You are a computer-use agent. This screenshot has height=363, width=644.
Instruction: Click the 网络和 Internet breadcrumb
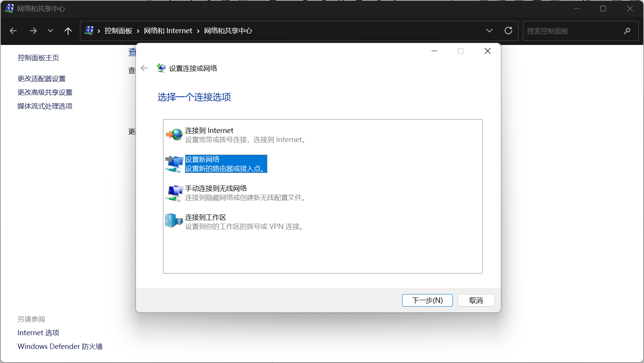click(x=168, y=31)
